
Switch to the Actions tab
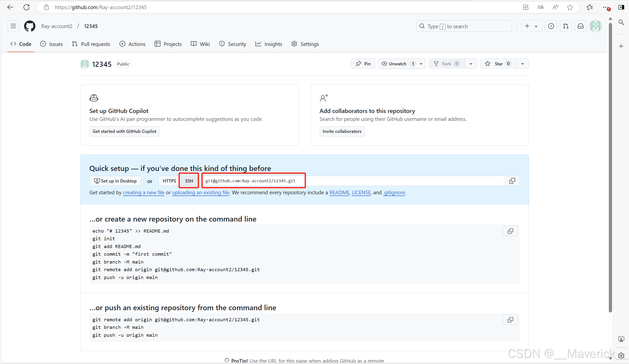pos(132,44)
